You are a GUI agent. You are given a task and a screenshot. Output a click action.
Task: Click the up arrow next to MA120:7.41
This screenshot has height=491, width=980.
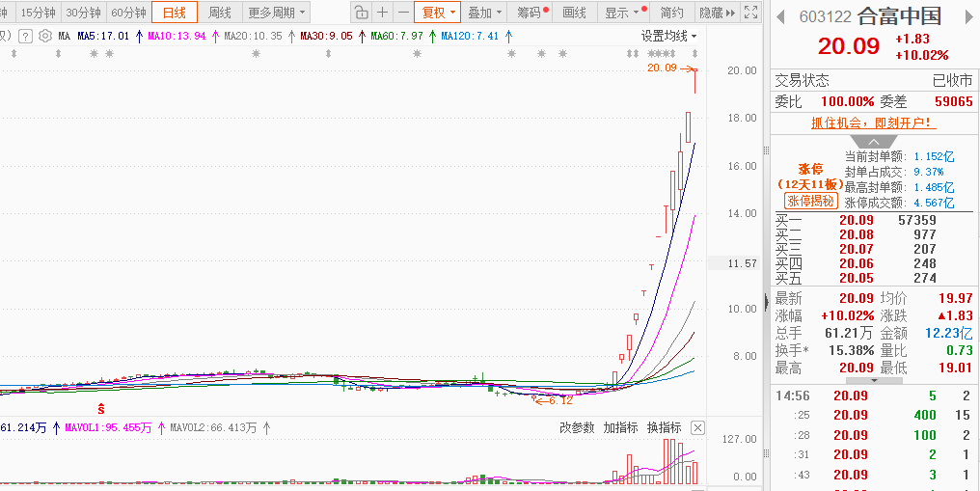[x=508, y=37]
